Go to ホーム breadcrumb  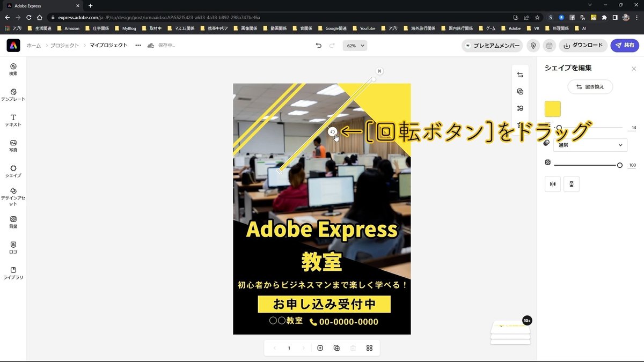click(34, 46)
